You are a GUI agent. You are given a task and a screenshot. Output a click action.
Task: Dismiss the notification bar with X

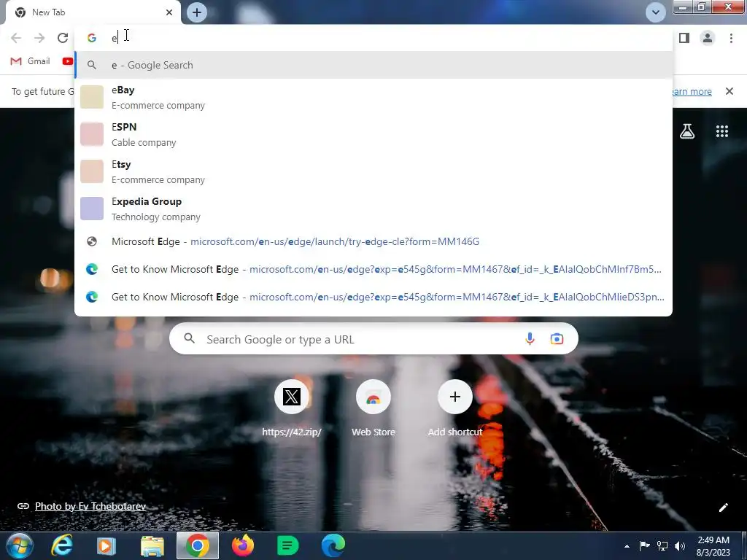(x=729, y=91)
